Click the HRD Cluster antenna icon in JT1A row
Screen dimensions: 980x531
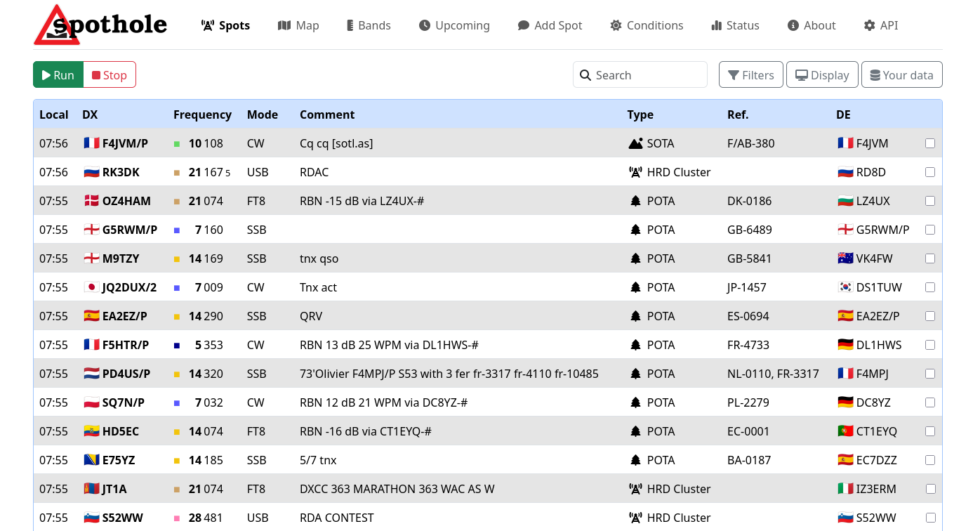click(x=635, y=489)
